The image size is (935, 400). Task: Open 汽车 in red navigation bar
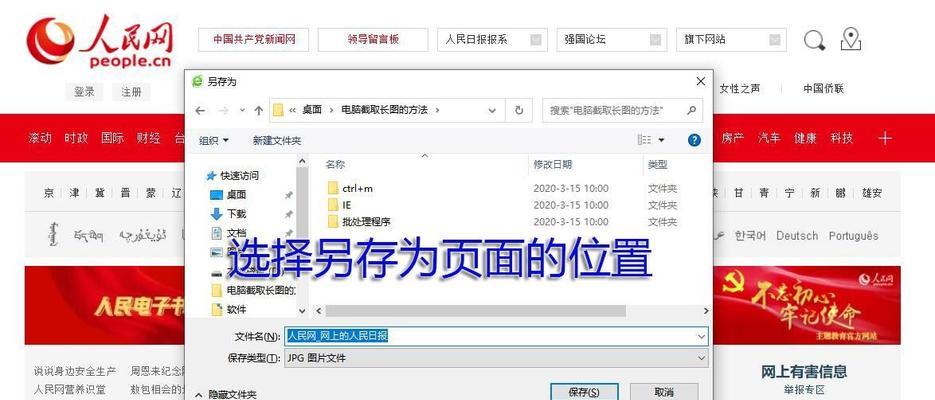pyautogui.click(x=769, y=138)
